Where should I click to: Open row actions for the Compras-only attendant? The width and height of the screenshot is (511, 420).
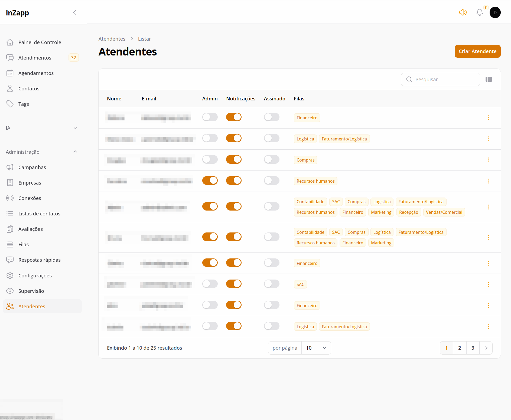(489, 160)
